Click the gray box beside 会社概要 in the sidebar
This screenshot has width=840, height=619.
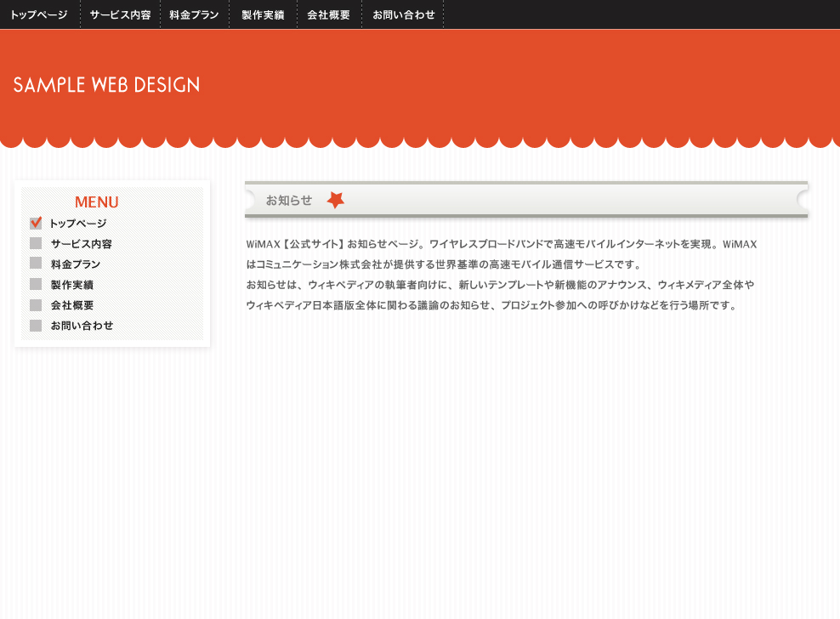click(x=36, y=305)
